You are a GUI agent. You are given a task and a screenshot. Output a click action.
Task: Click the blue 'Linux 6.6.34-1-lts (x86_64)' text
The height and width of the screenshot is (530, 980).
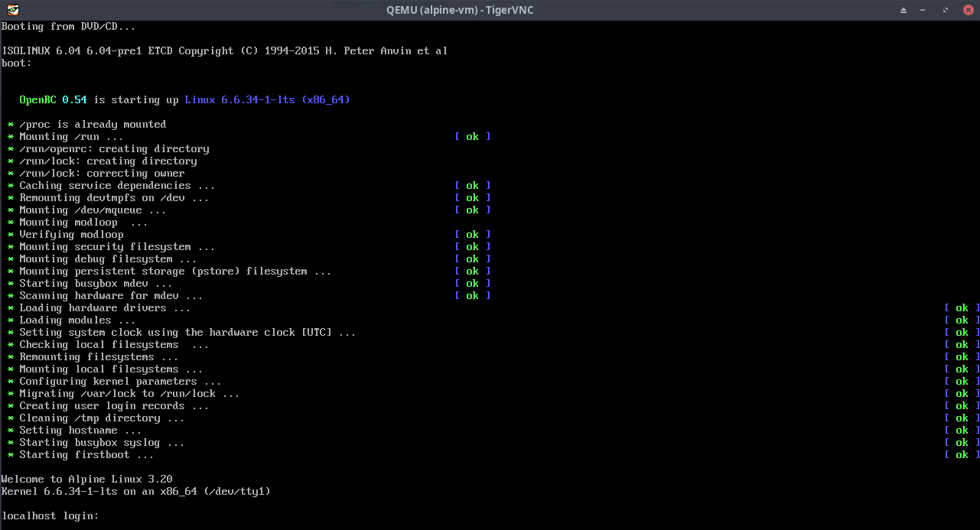click(x=267, y=100)
